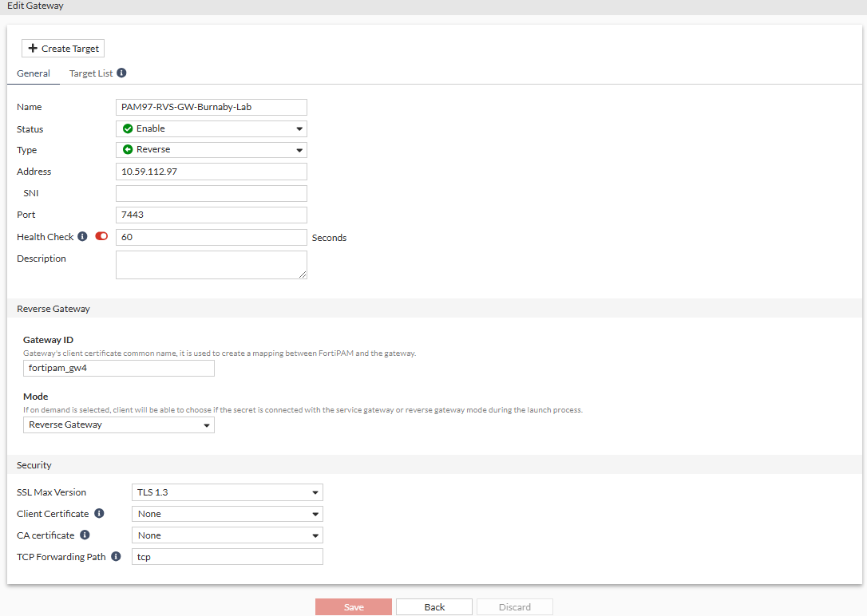Click the green Reverse type icon

(x=129, y=149)
